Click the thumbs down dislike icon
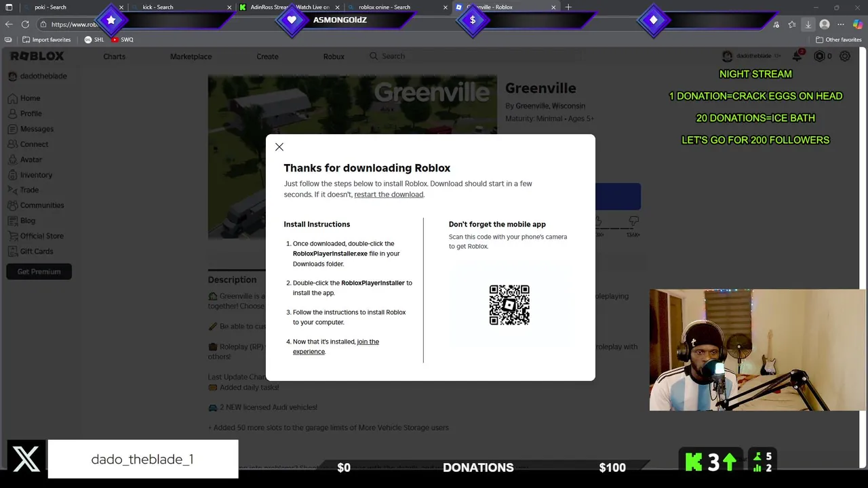The height and width of the screenshot is (488, 868). [x=633, y=222]
